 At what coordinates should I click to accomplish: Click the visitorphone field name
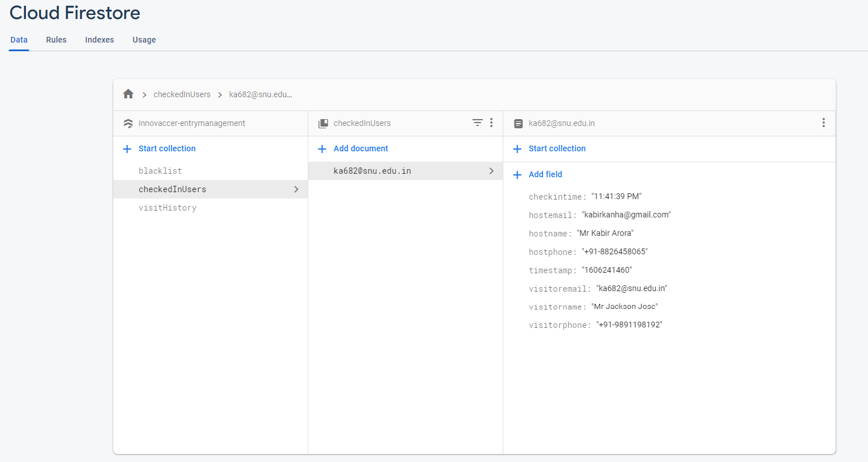pyautogui.click(x=560, y=325)
